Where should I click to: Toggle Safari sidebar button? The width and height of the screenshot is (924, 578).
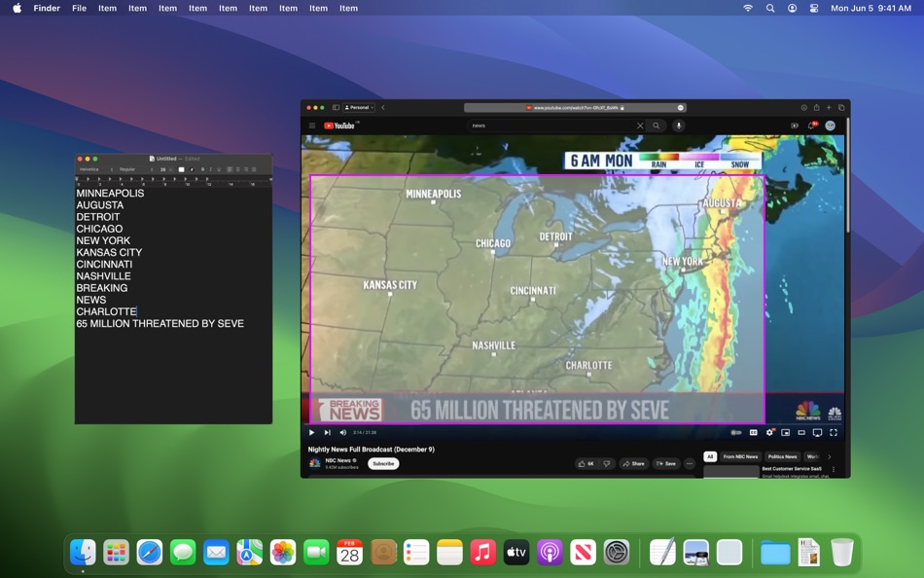[336, 107]
